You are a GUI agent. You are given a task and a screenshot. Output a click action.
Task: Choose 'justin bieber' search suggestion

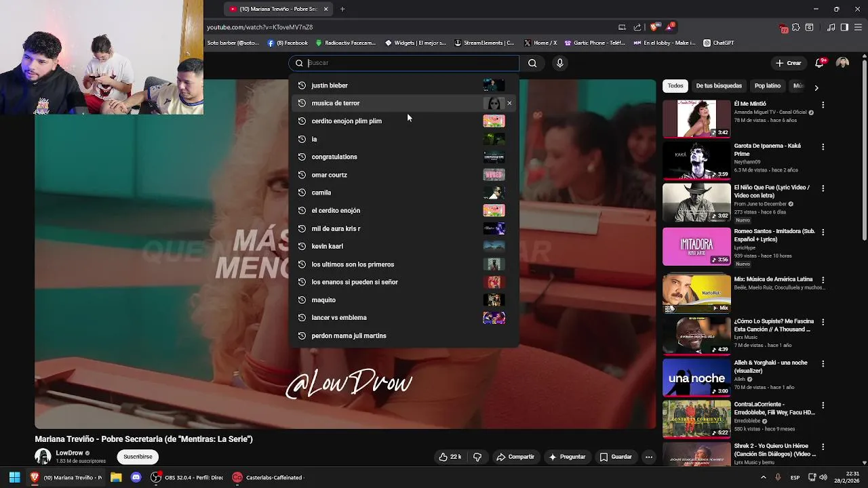click(404, 85)
